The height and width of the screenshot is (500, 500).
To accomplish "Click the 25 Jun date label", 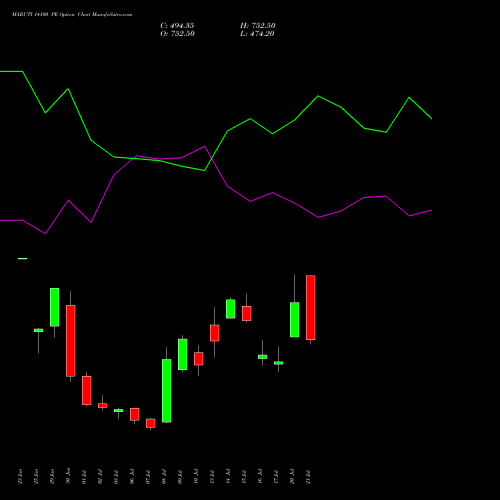I will click(x=36, y=476).
